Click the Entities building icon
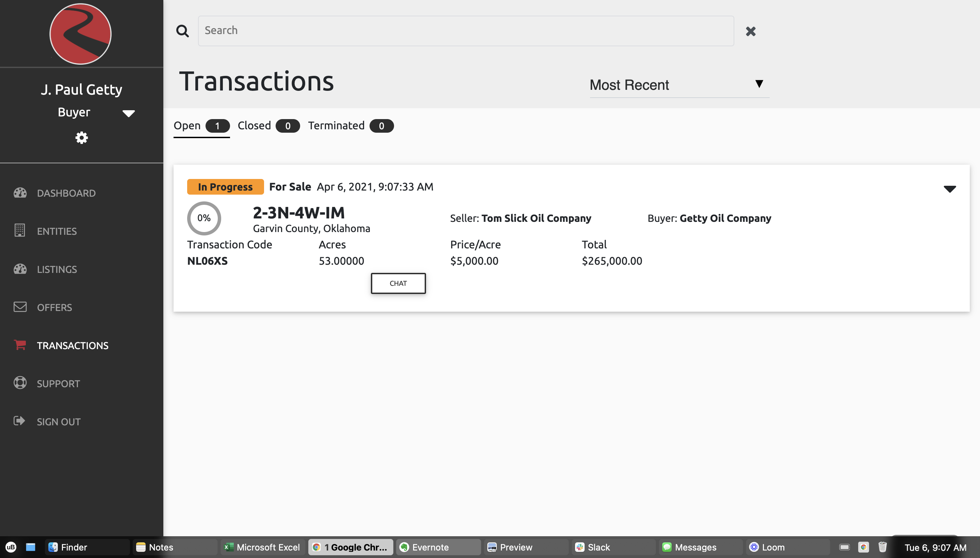 coord(19,230)
